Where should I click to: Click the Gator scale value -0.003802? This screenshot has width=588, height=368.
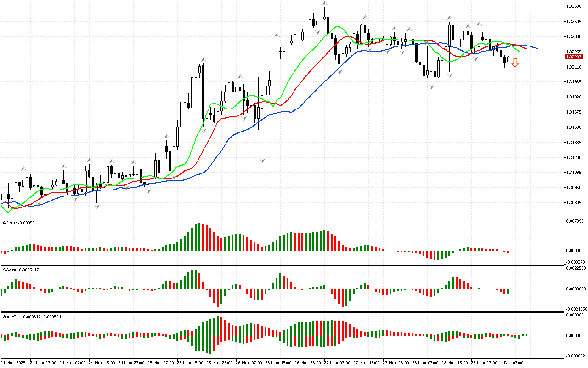(576, 356)
